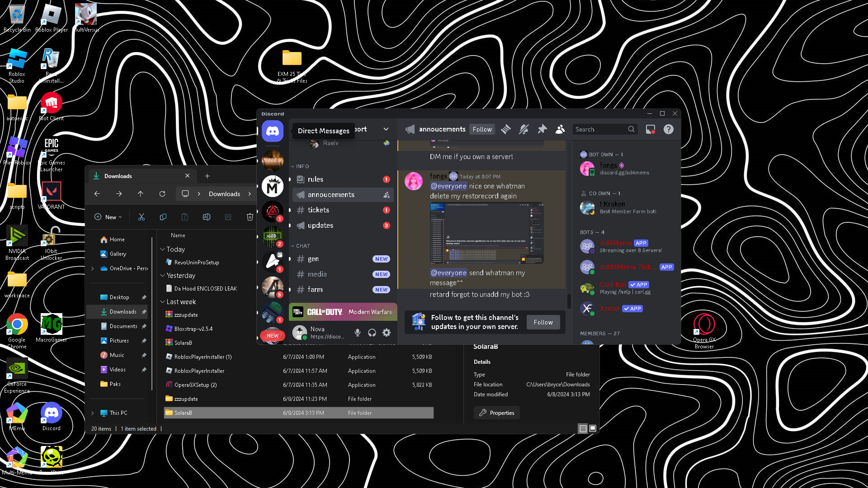Click Properties button in details pane
Screen dimensions: 868x488
(496, 413)
